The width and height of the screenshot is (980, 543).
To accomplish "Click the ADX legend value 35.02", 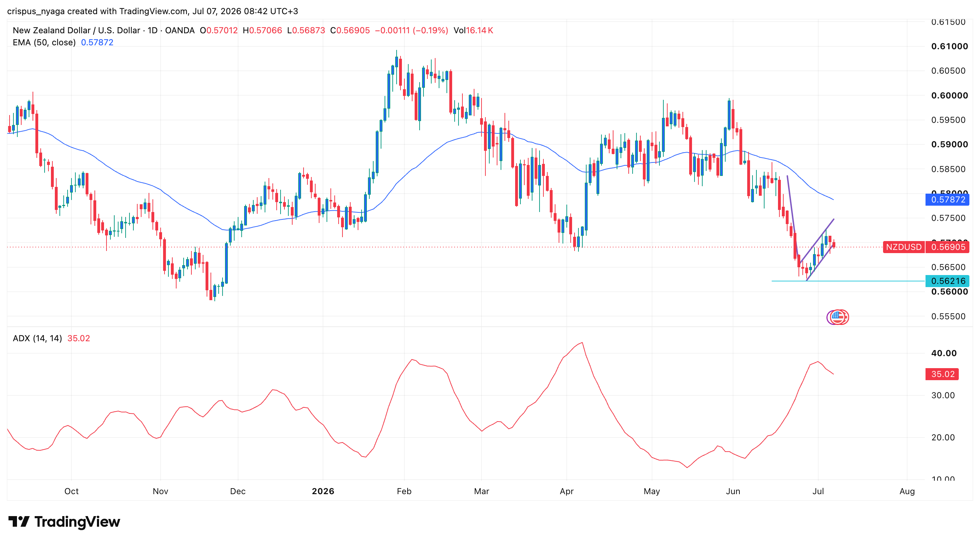I will click(x=79, y=338).
